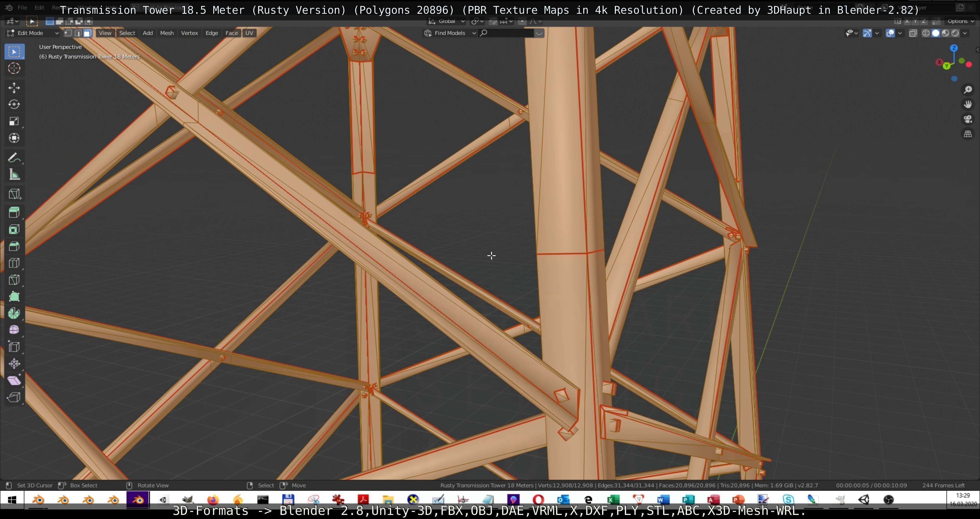980x519 pixels.
Task: Select the Transform tool
Action: (15, 138)
